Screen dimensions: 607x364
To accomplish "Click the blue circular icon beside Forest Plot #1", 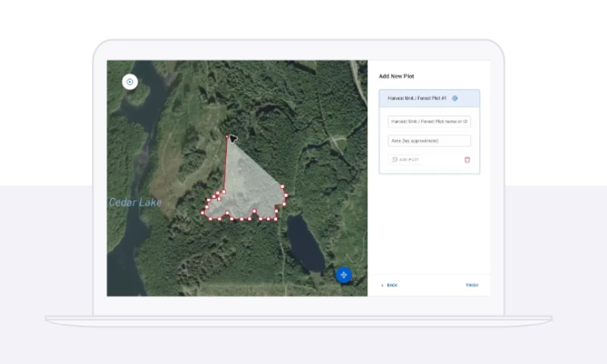I will tap(454, 98).
